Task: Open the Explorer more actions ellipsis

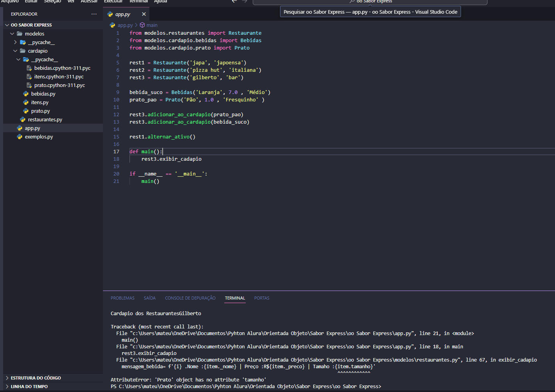Action: (x=94, y=14)
